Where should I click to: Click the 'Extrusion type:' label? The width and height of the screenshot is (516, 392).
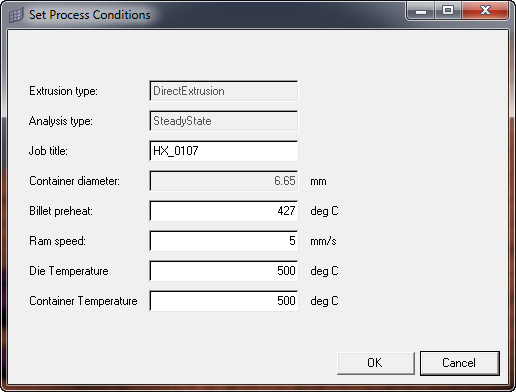pos(63,91)
